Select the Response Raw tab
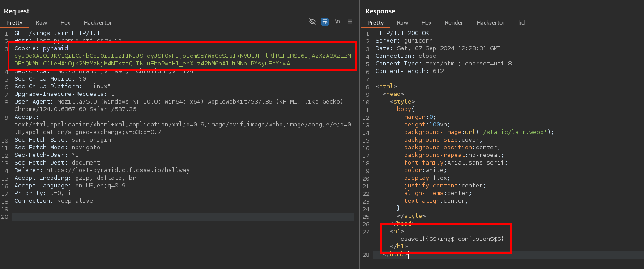The height and width of the screenshot is (269, 644). click(403, 22)
